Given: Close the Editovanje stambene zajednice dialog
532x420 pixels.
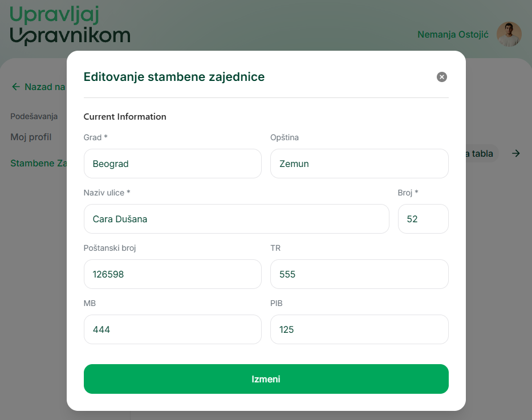Looking at the screenshot, I should tap(441, 77).
